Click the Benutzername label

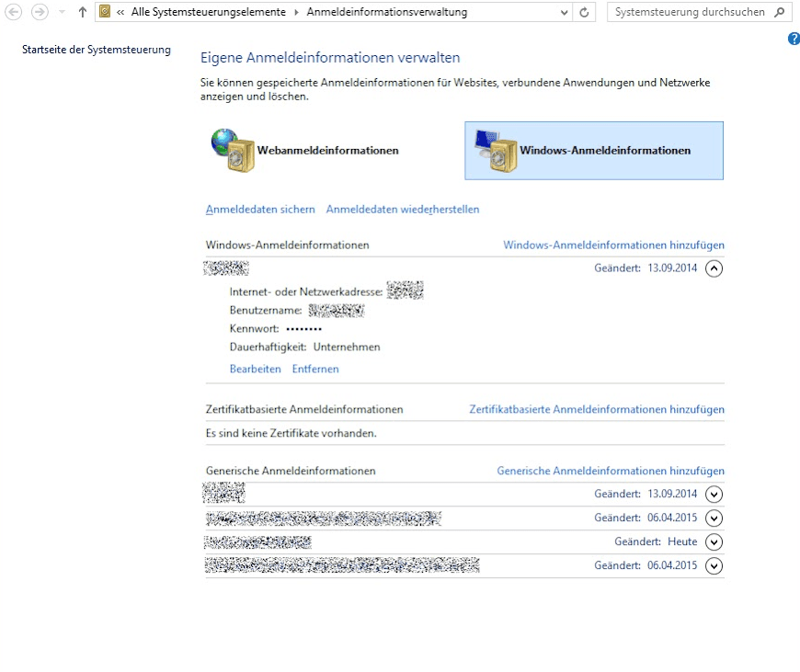pyautogui.click(x=266, y=310)
